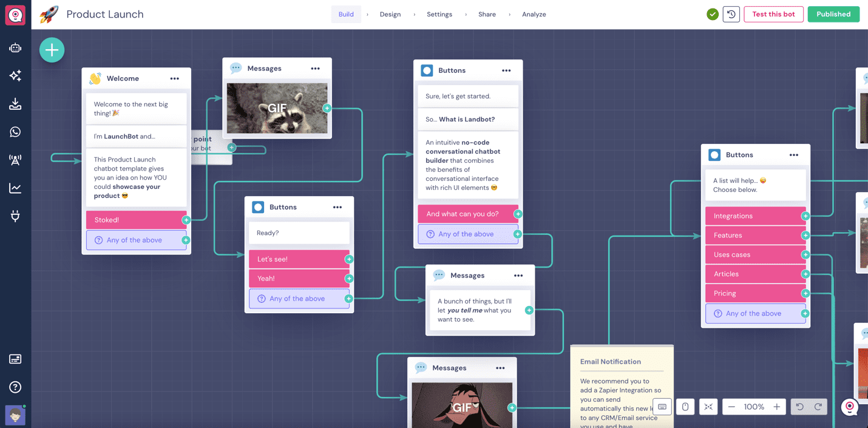Click the green plus button to add a block

52,50
